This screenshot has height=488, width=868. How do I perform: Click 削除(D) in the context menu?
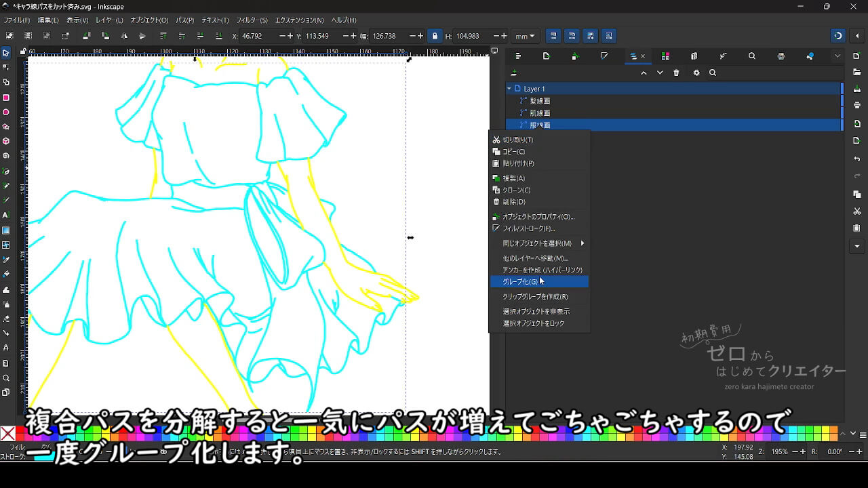513,202
